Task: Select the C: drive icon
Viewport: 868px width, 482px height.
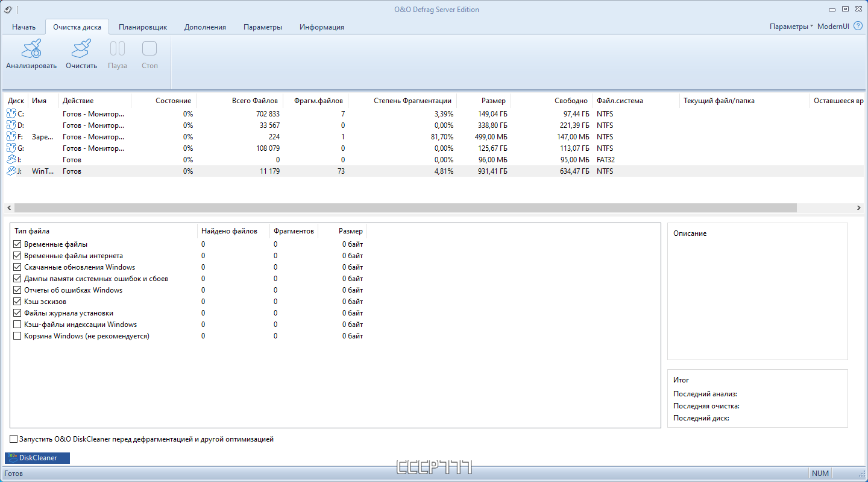Action: (11, 114)
